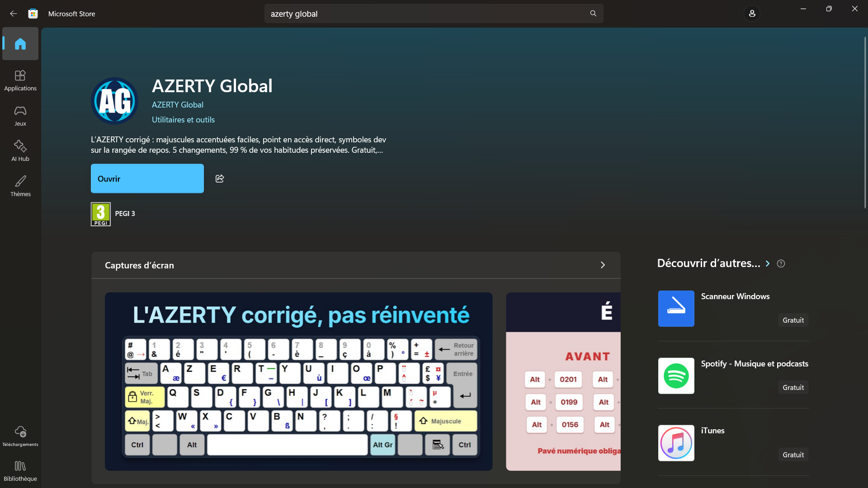This screenshot has height=488, width=868.
Task: Expand the Découvrir d'autres list
Action: [x=767, y=263]
